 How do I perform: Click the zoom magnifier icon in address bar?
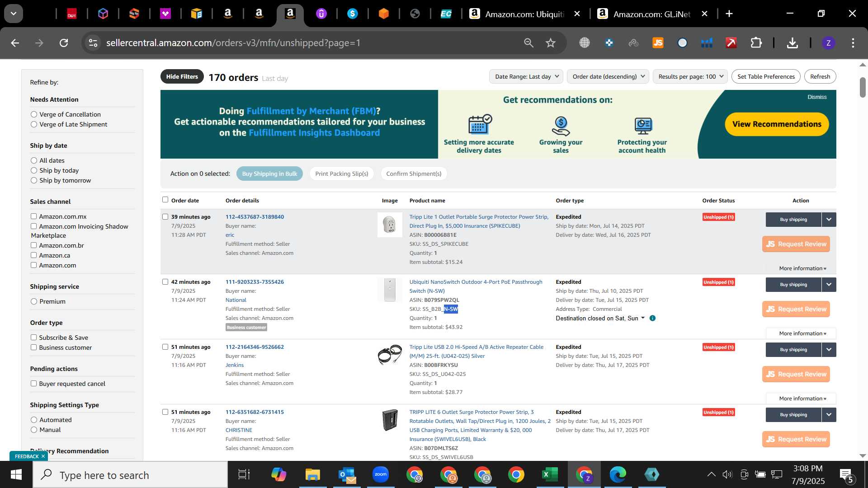[x=528, y=43]
